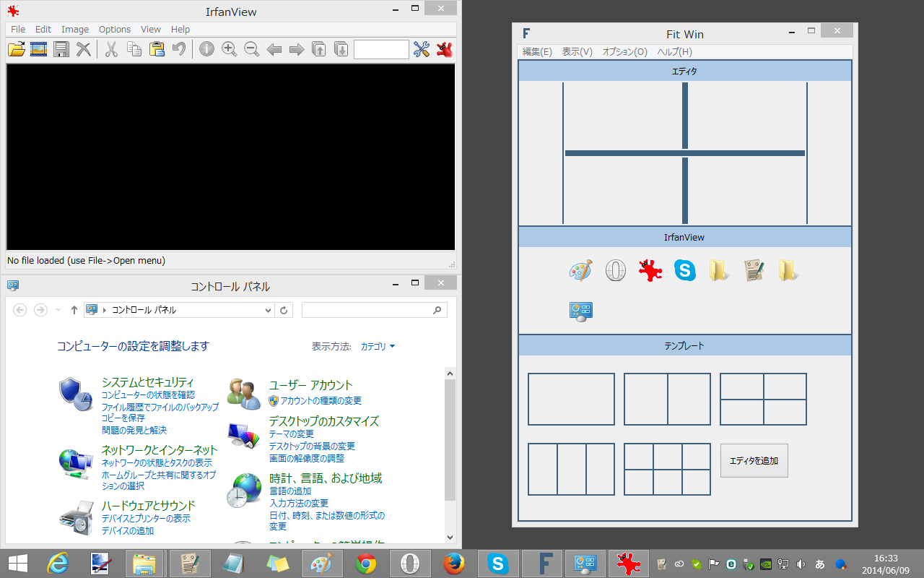Click the エディタを追加 button
Viewport: 924px width, 578px height.
click(754, 460)
